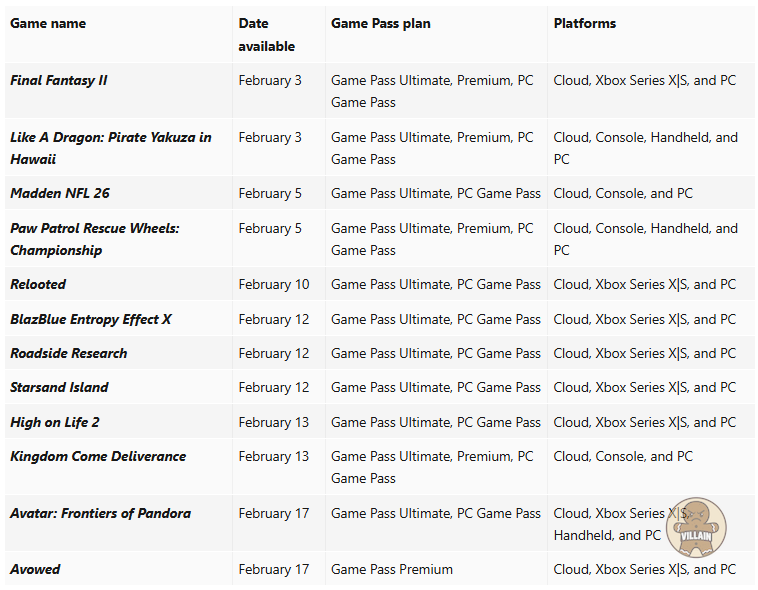The image size is (758, 590).
Task: Click Avatar: Frontiers of Pandora title
Action: pyautogui.click(x=100, y=513)
